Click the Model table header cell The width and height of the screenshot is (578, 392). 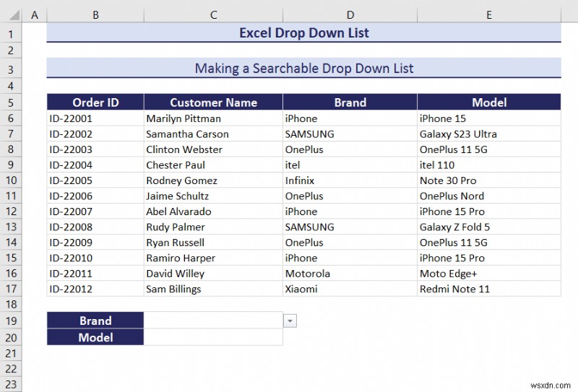[x=489, y=102]
